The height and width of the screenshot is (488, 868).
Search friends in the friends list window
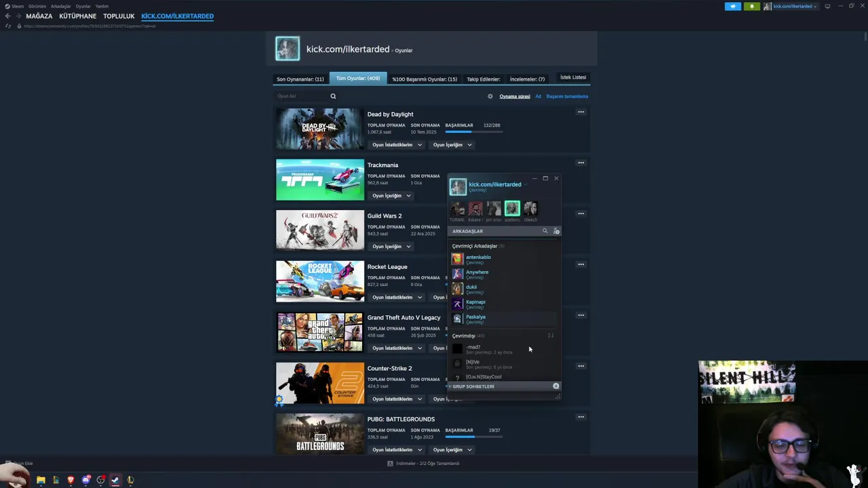pos(545,231)
